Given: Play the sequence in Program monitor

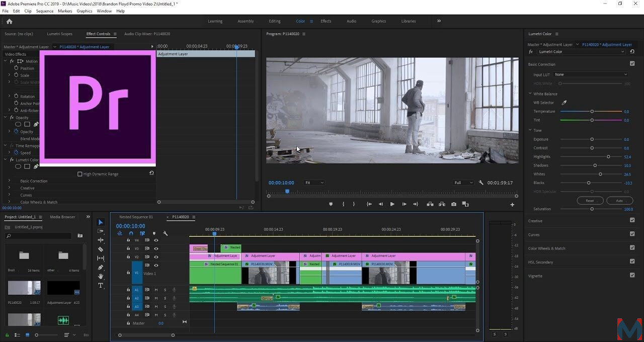Looking at the screenshot, I should coord(392,204).
